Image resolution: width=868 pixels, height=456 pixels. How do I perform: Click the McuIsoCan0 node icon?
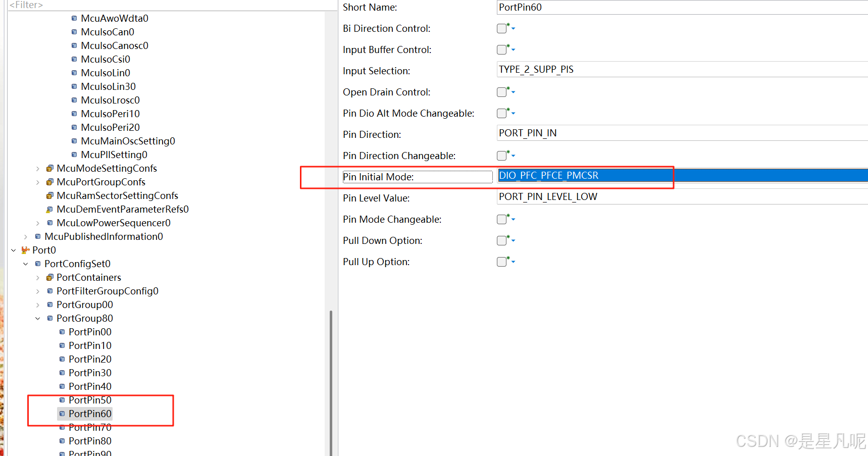[x=74, y=32]
